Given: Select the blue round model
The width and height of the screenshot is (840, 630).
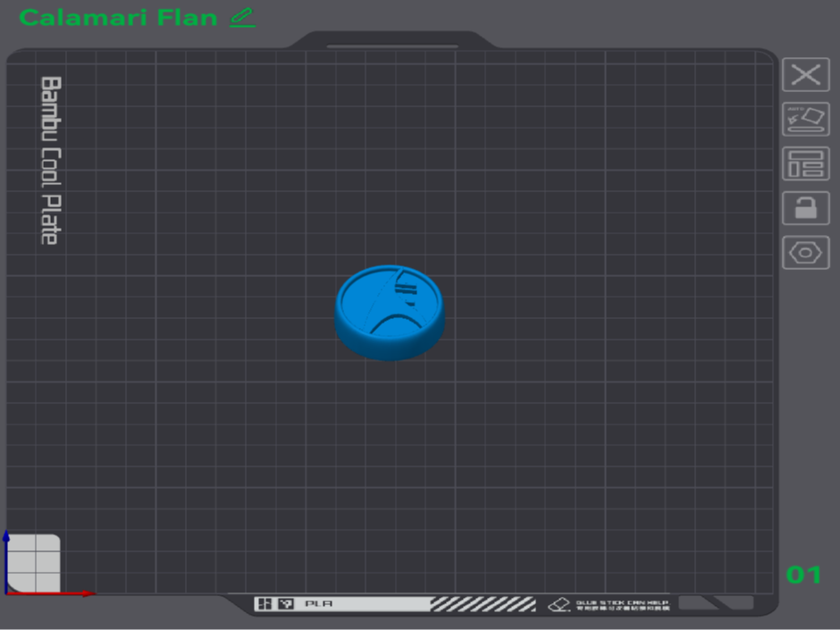Looking at the screenshot, I should [390, 313].
